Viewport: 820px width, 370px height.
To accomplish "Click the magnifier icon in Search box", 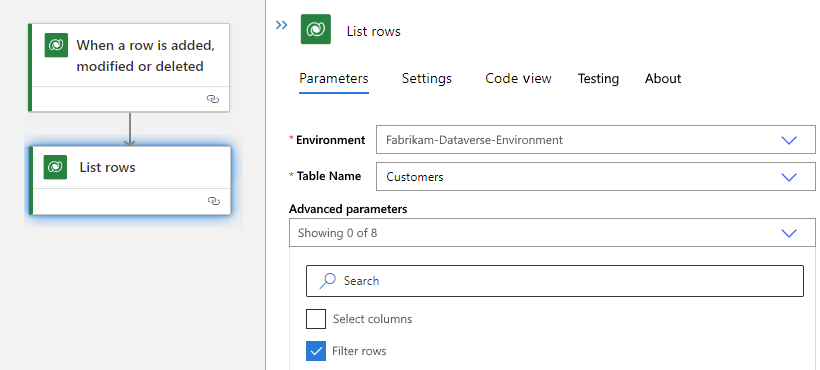I will [x=327, y=281].
